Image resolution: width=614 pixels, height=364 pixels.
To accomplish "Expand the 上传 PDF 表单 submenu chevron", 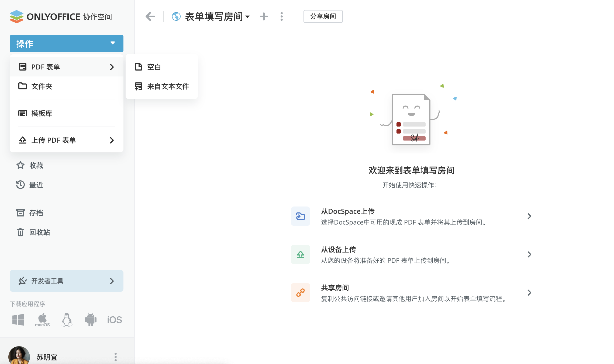I will pyautogui.click(x=112, y=140).
